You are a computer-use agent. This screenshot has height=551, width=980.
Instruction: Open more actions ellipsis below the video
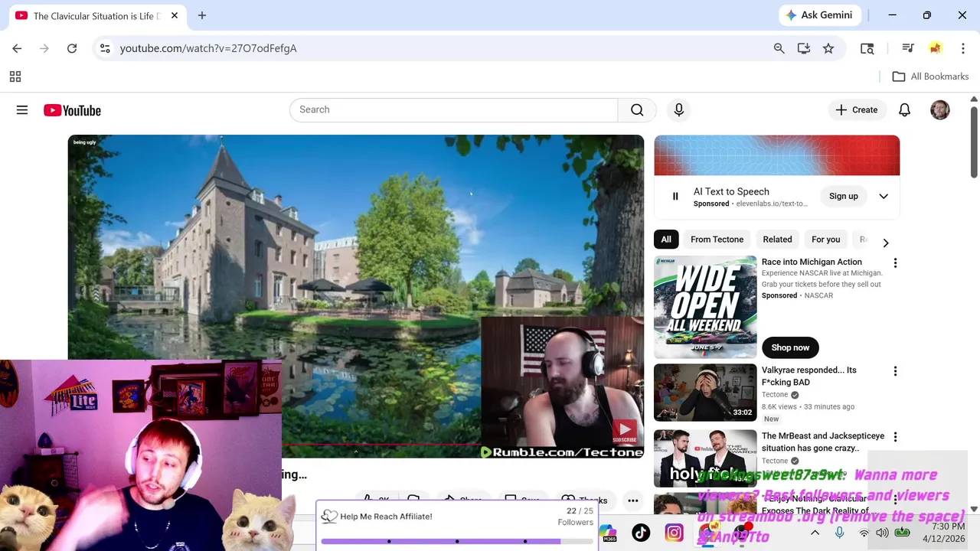point(633,501)
